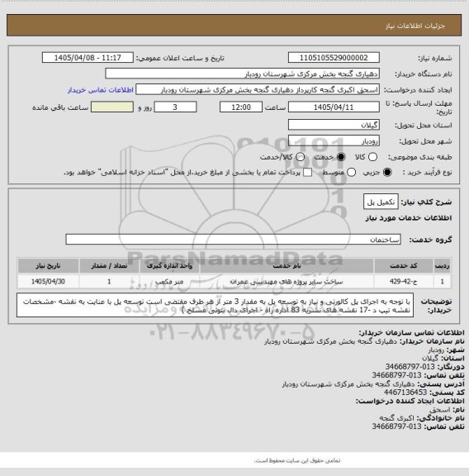Click the empty remaining hours field
Viewport: 469px width, 476px height.
click(112, 107)
